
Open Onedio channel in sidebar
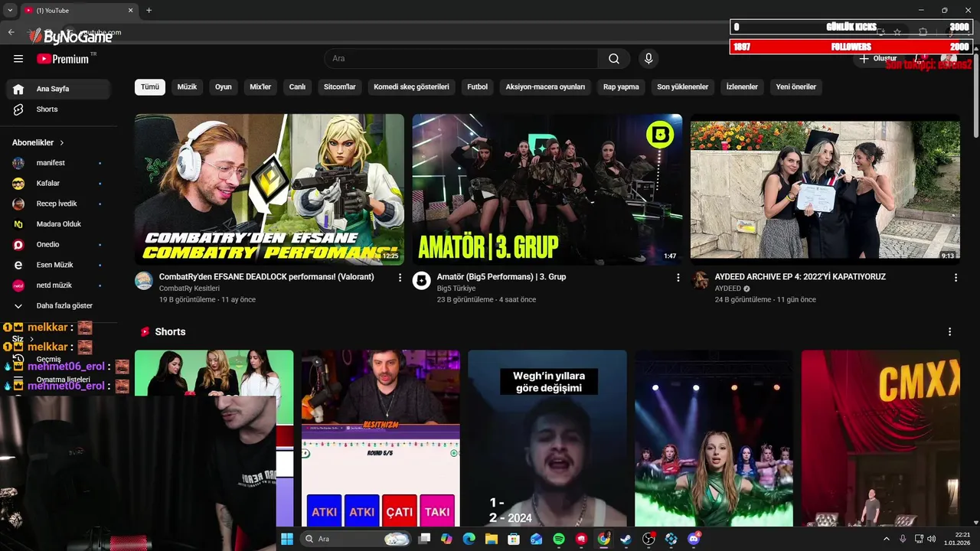click(57, 245)
